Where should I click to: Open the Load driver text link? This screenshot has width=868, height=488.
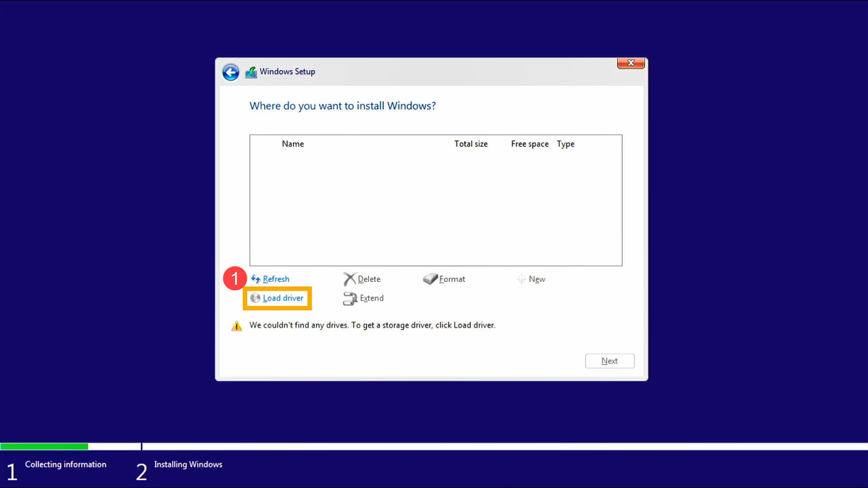click(283, 298)
